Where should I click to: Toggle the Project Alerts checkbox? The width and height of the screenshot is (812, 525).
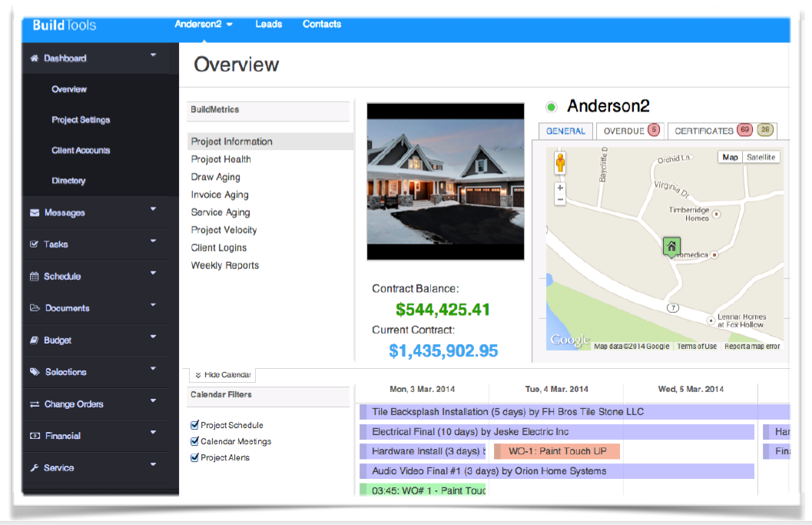coord(194,455)
